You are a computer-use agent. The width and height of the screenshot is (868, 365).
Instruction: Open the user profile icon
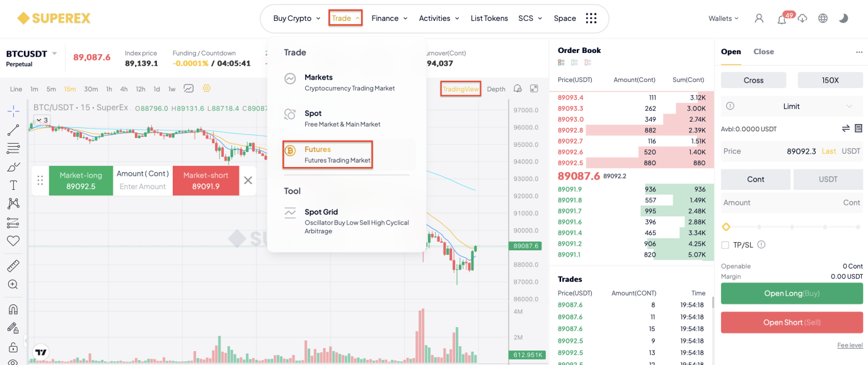[759, 18]
